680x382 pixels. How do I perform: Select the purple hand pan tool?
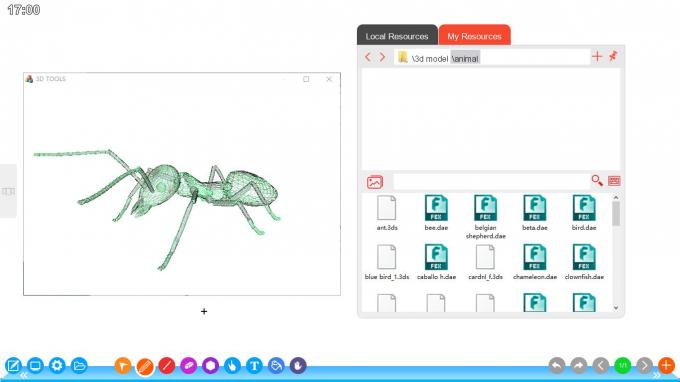click(298, 366)
